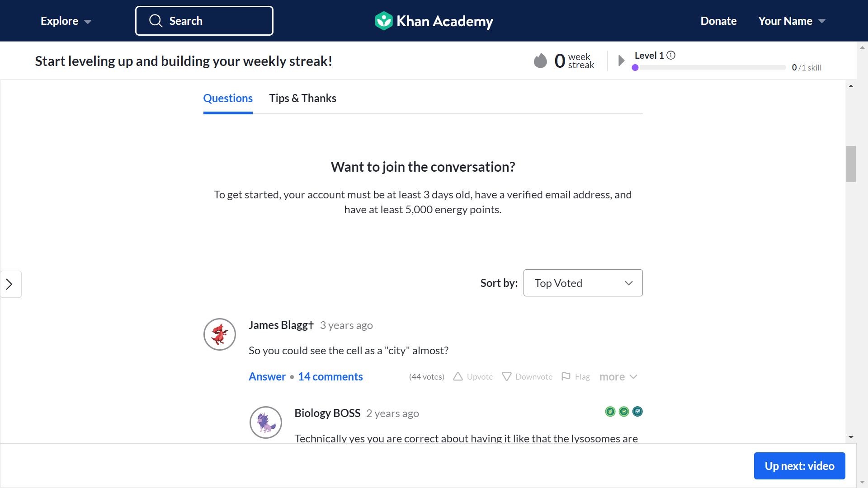Click the Up next: video button
Image resolution: width=868 pixels, height=488 pixels.
799,466
